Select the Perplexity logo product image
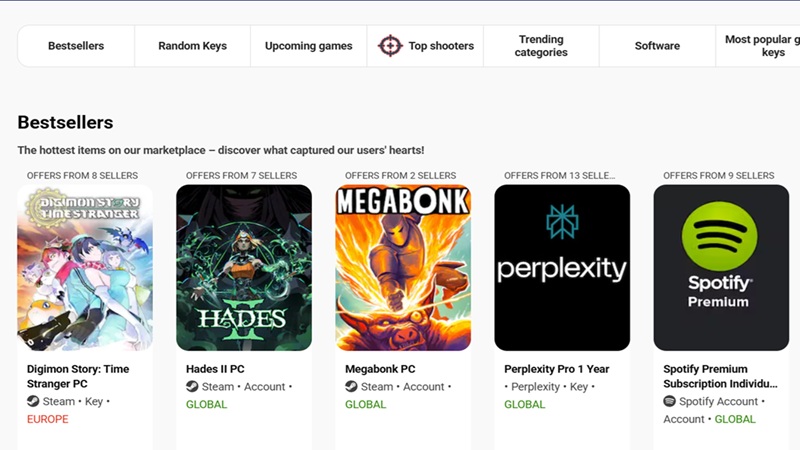The height and width of the screenshot is (450, 800). coord(562,268)
